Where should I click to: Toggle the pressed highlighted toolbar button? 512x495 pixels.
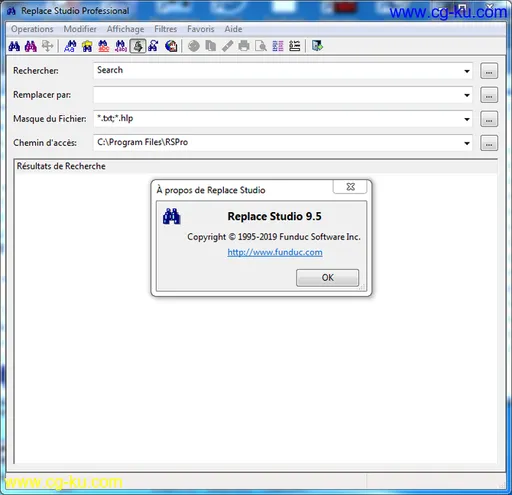(x=138, y=46)
